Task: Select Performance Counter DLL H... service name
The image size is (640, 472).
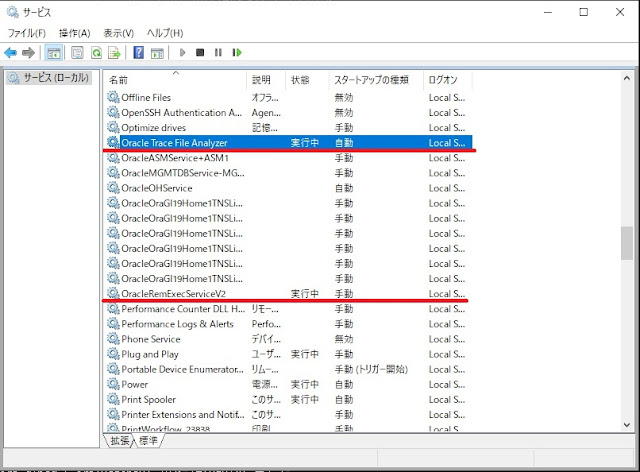Action: pyautogui.click(x=183, y=309)
